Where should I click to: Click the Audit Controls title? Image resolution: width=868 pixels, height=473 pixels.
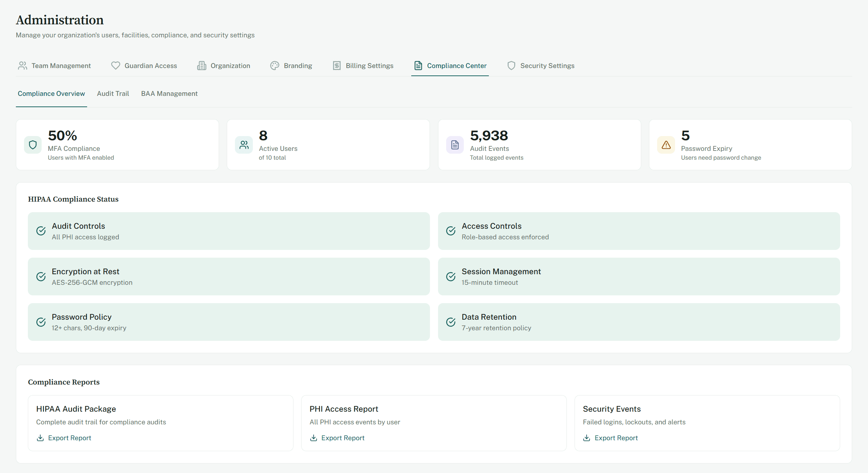(78, 226)
